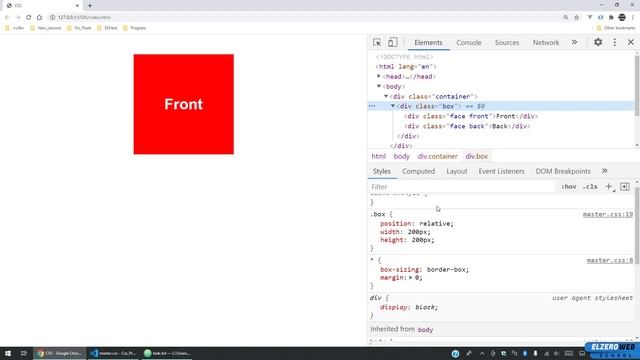
Task: Expand the head element in DOM tree
Action: (x=379, y=76)
